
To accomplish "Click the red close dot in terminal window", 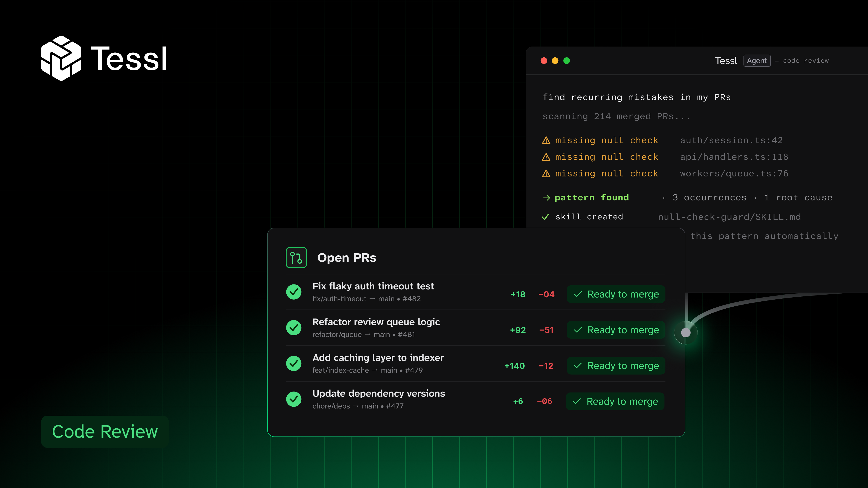I will click(544, 61).
